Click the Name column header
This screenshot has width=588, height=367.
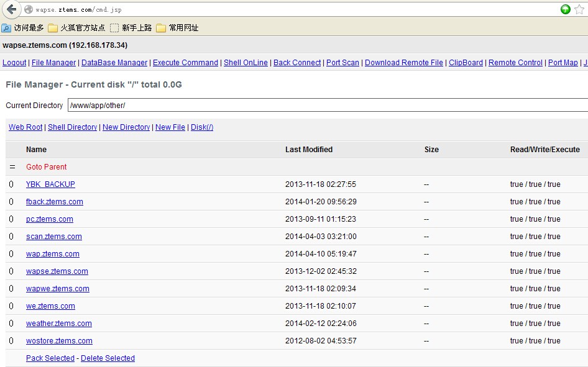pos(37,150)
